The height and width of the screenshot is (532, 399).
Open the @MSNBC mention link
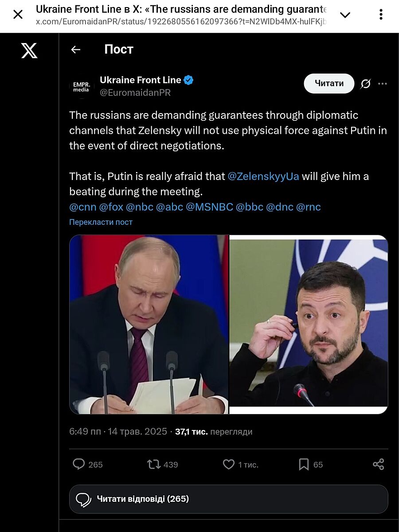(209, 207)
